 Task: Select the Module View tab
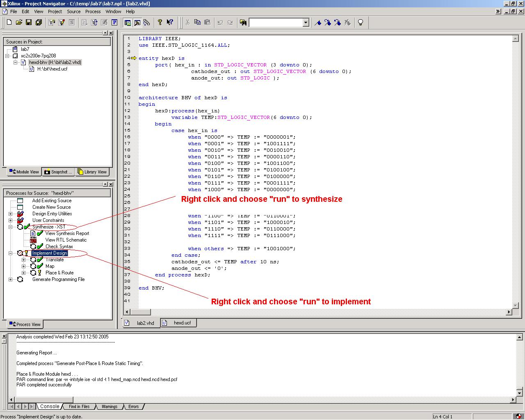tap(24, 172)
